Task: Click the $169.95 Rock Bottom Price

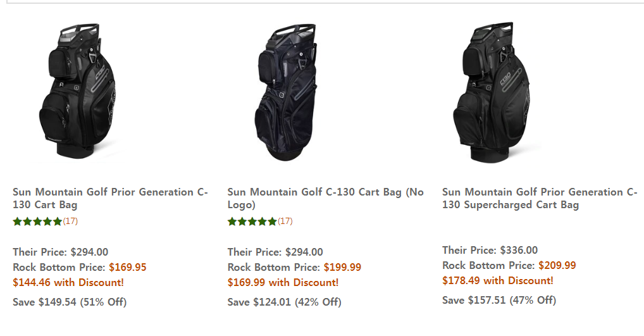Action: [127, 268]
